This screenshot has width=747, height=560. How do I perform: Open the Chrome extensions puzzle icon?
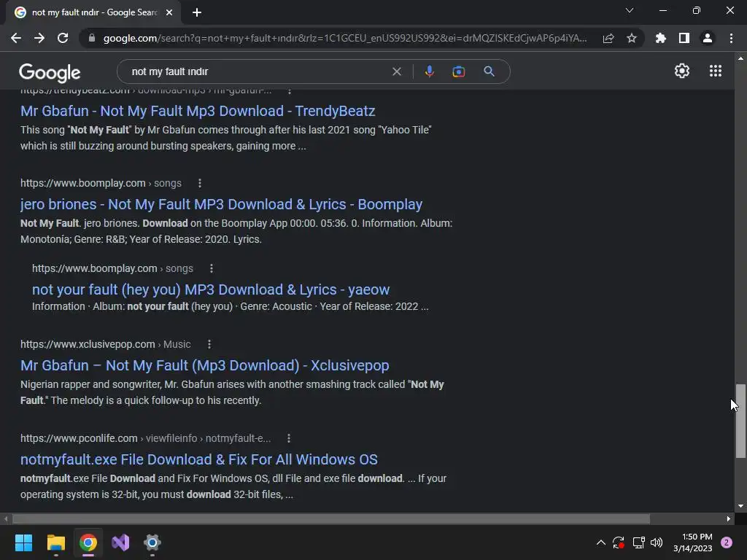[661, 38]
